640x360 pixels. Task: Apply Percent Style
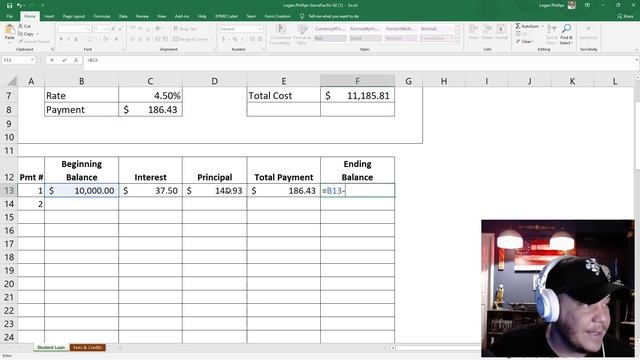pos(235,39)
